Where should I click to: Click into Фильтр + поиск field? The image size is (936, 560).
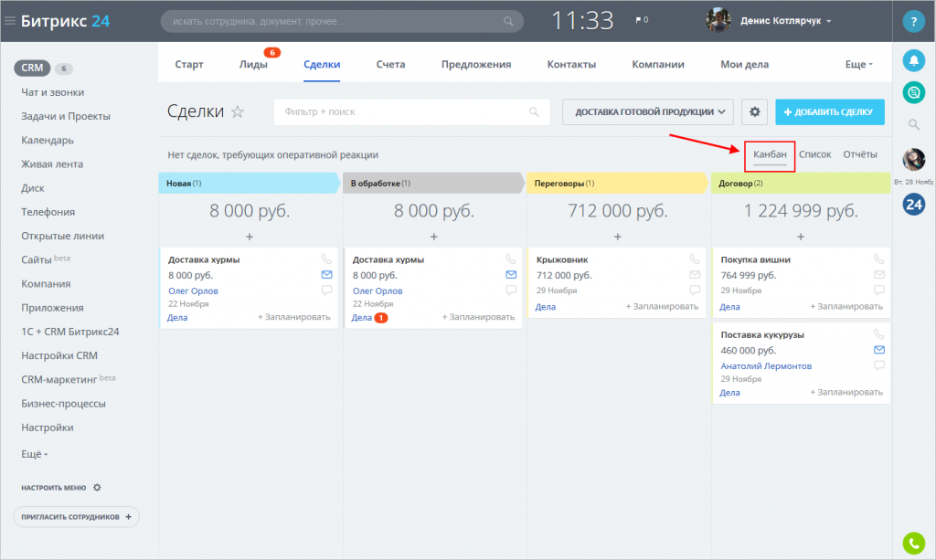pyautogui.click(x=412, y=111)
